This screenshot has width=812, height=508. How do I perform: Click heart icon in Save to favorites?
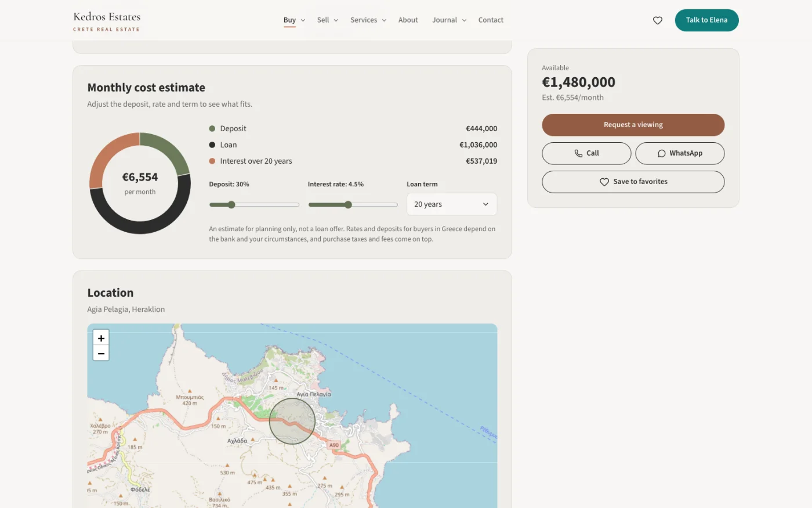(604, 182)
